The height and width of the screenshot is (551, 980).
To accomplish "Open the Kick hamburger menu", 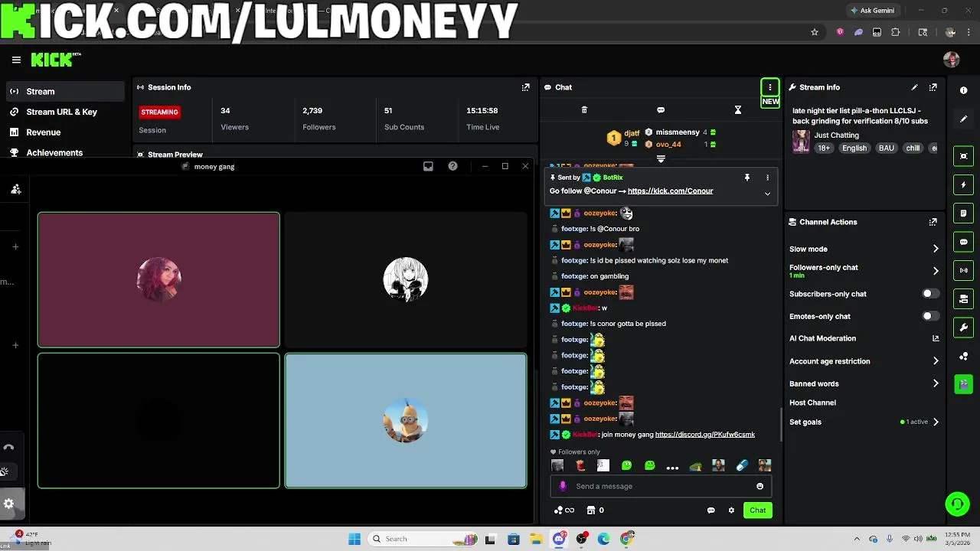I will (16, 60).
